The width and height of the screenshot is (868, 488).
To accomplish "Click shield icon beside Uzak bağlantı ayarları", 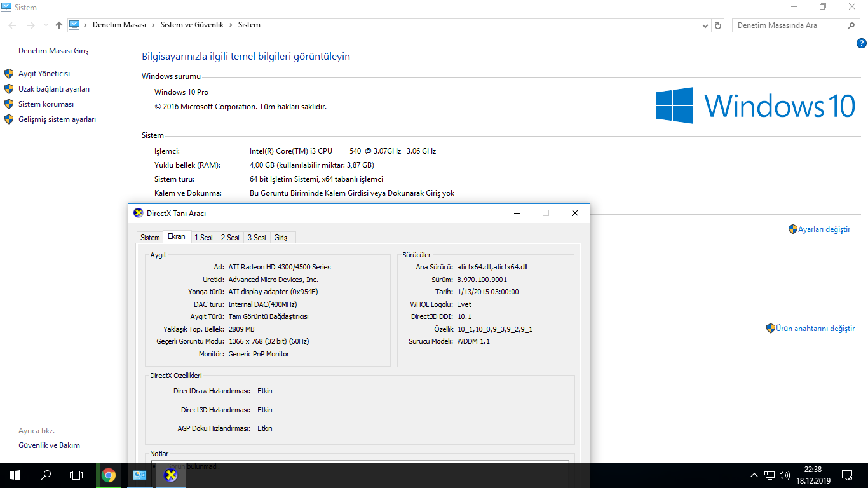I will coord(9,89).
